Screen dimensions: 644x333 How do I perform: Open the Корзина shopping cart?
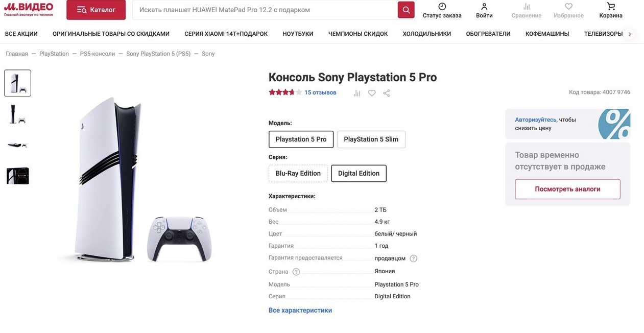611,7
